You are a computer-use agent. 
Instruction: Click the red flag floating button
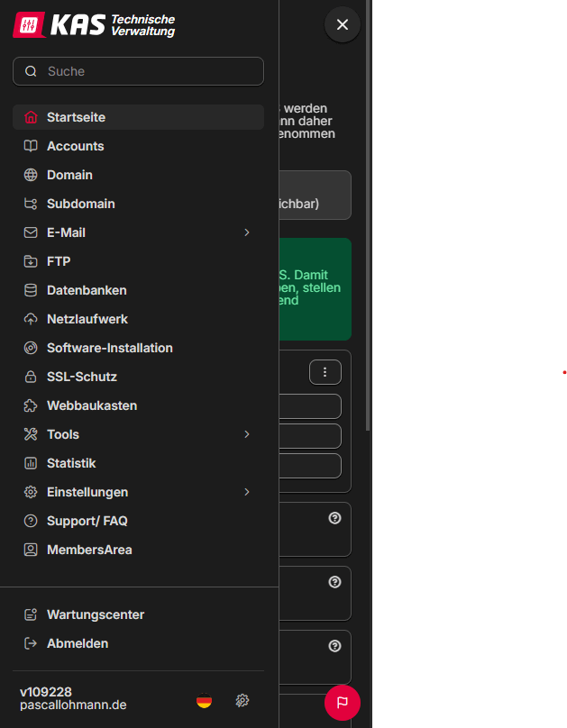click(x=343, y=703)
